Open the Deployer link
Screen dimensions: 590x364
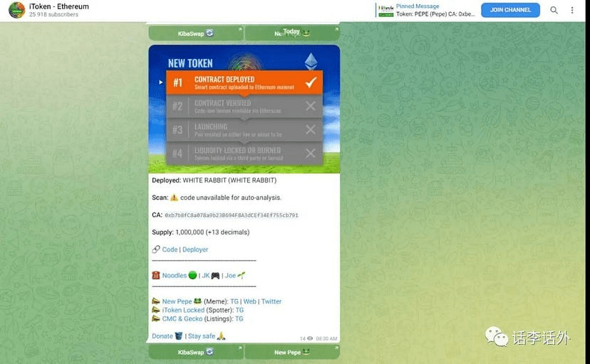(x=195, y=249)
